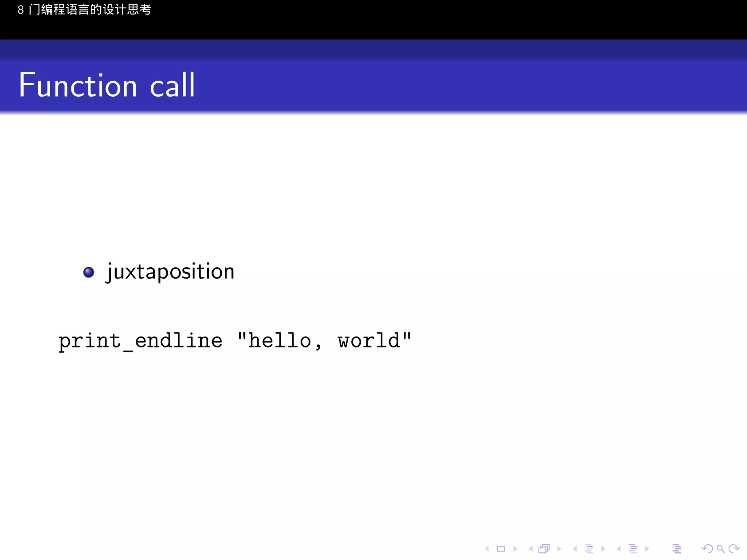Viewport: 747px width, 560px height.
Task: Click the presentation outline lines icon
Action: pyautogui.click(x=677, y=549)
